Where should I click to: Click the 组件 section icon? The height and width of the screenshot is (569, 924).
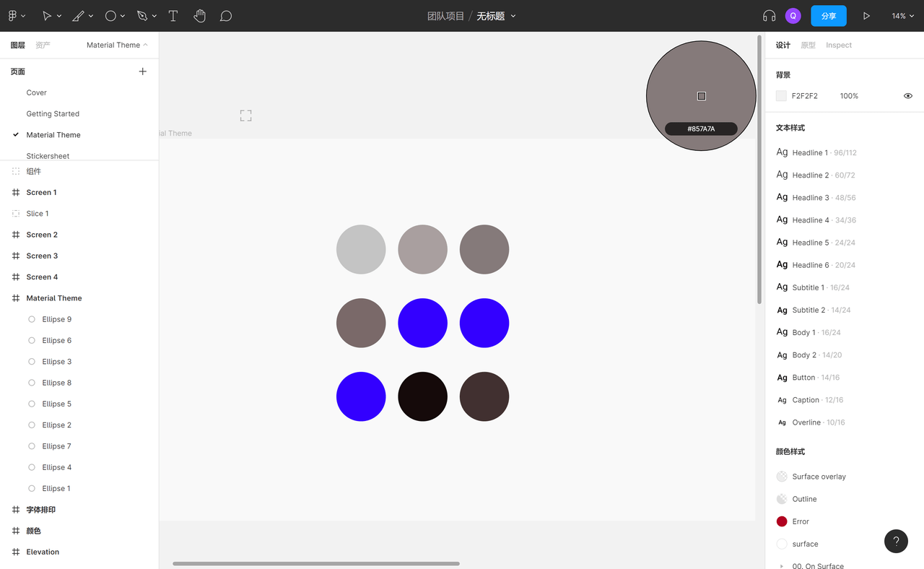point(16,172)
